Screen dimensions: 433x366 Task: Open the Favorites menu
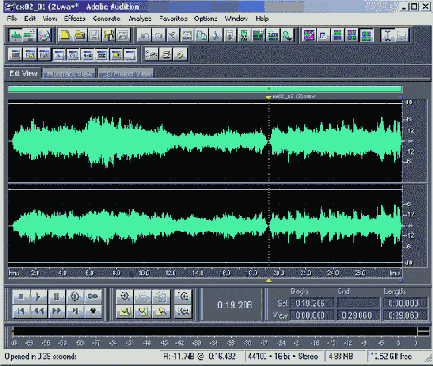pos(173,19)
